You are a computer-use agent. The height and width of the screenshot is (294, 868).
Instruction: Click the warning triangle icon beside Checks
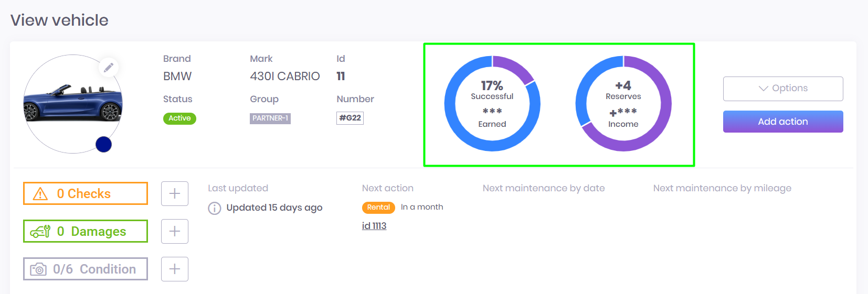pos(40,194)
